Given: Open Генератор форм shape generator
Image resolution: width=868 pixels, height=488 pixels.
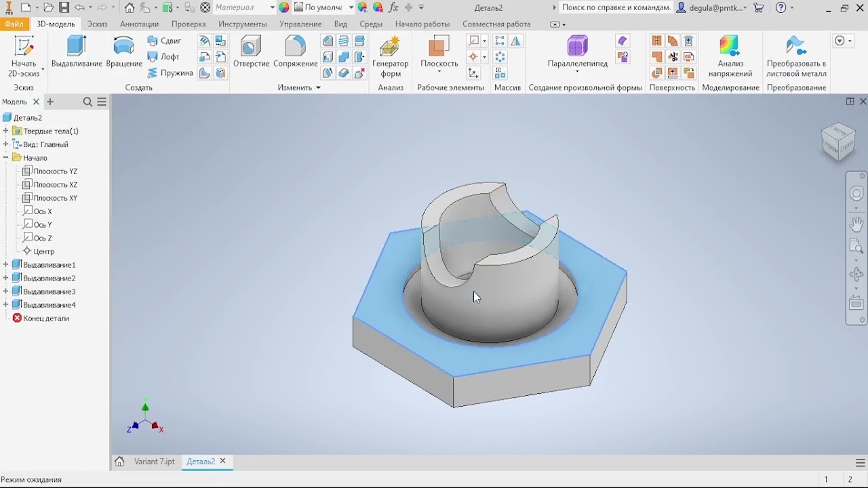Looking at the screenshot, I should (x=391, y=57).
